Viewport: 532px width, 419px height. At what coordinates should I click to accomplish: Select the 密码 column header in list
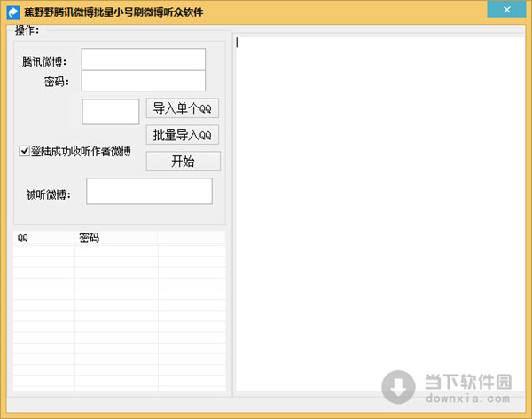pos(116,238)
